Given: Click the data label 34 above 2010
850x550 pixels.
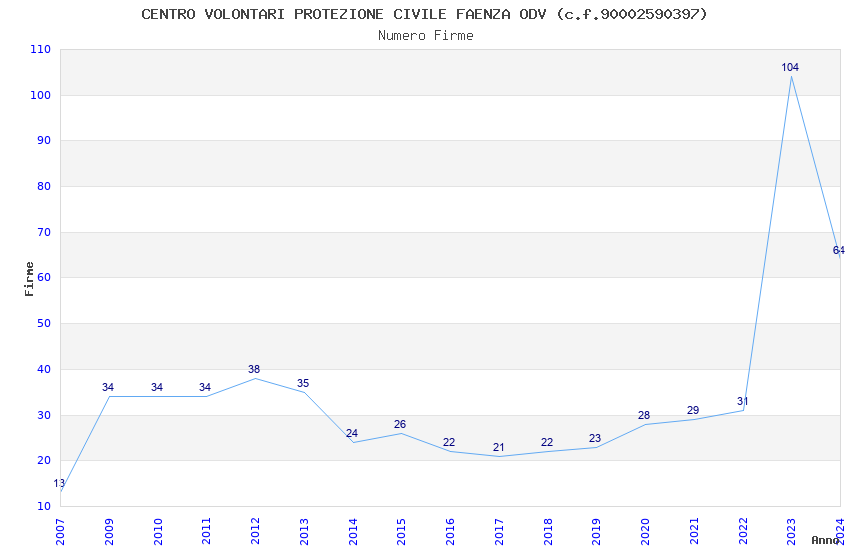Looking at the screenshot, I should tap(157, 387).
